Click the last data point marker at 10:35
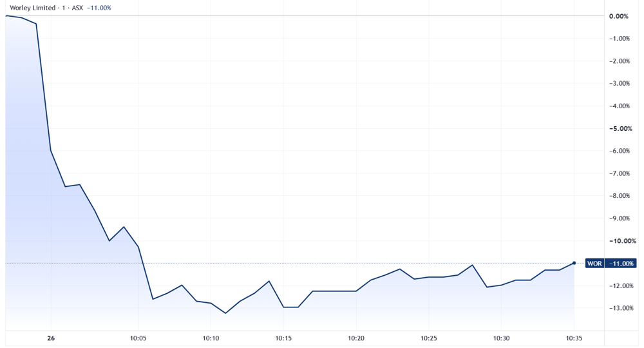The width and height of the screenshot is (644, 348). pyautogui.click(x=574, y=263)
